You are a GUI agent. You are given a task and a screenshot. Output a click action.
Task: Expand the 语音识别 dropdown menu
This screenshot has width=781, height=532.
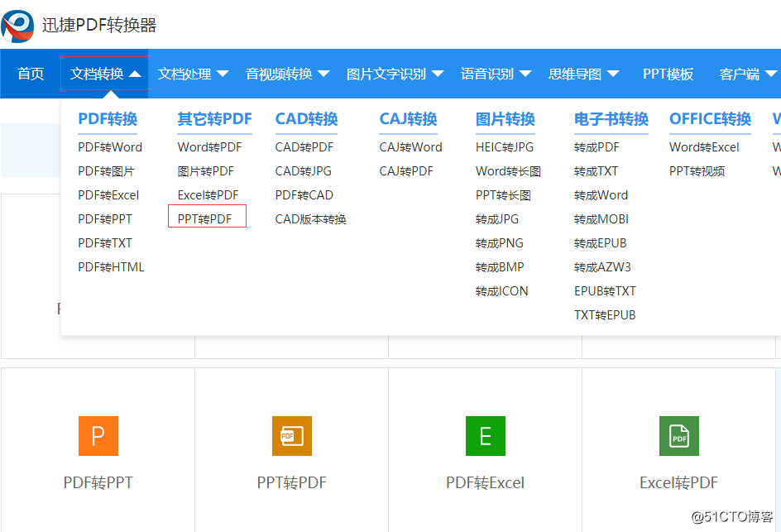[496, 74]
